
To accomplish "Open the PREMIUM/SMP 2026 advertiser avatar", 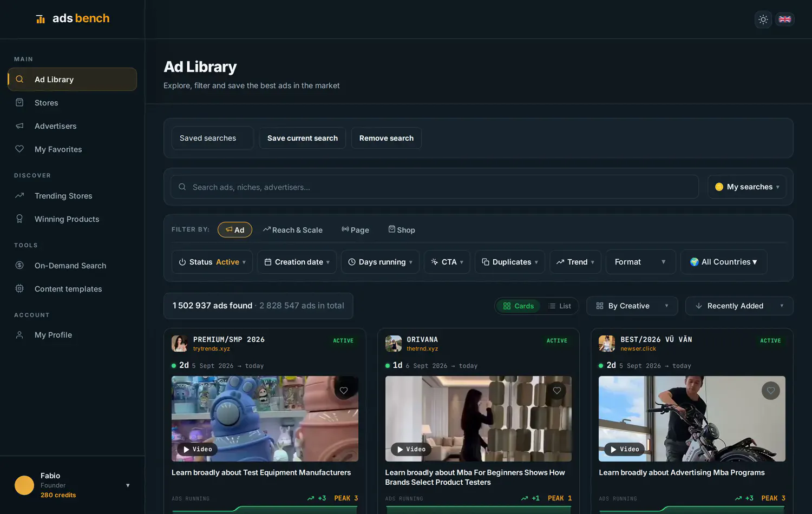I will (x=180, y=344).
